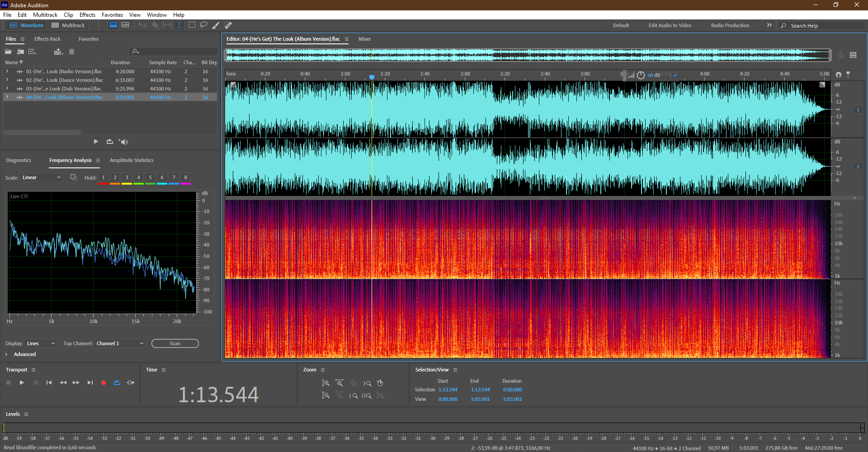Click Fast Forward in Transport panel
Image resolution: width=868 pixels, height=452 pixels.
click(76, 383)
